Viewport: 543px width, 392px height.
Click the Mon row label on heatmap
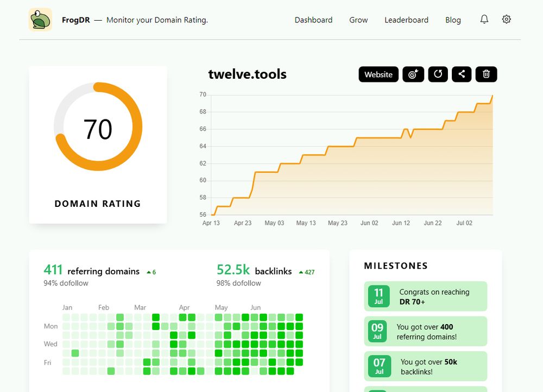(x=50, y=326)
